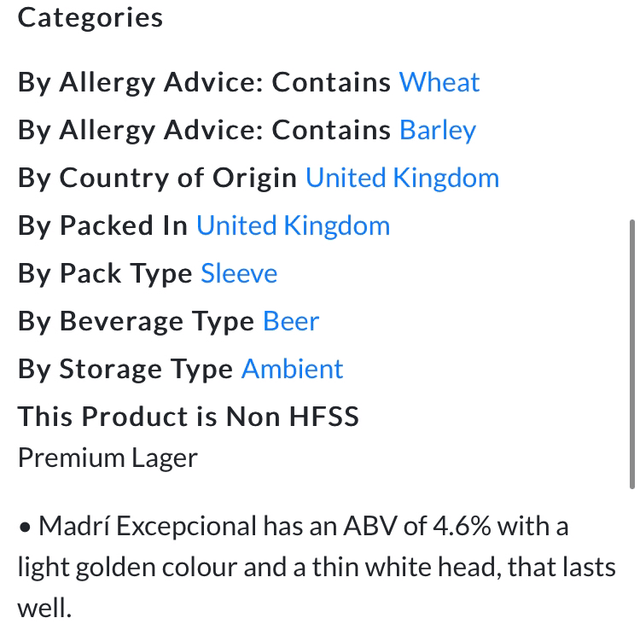Screen dimensions: 640x625
Task: Follow the Ambient storage type link
Action: 292,369
